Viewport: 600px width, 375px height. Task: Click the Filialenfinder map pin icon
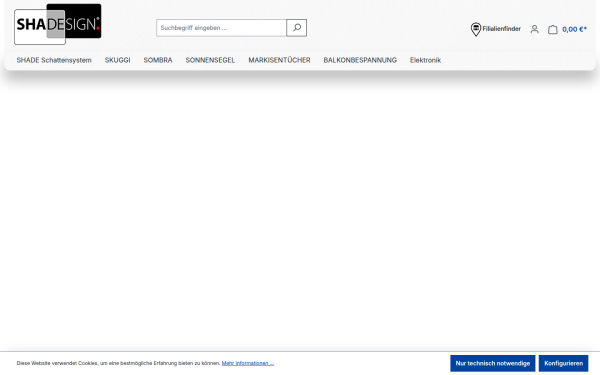click(x=476, y=29)
